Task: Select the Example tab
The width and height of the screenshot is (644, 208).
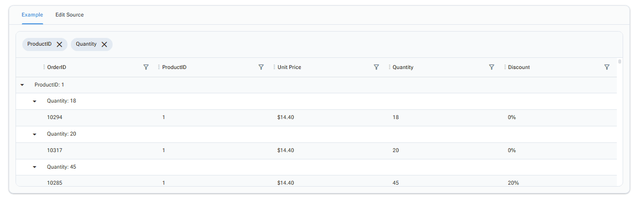Action: pos(32,15)
